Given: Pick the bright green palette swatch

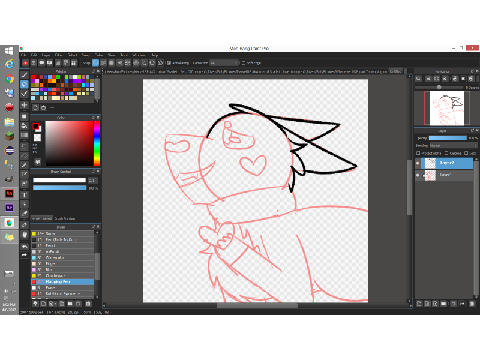Looking at the screenshot, I should pyautogui.click(x=58, y=77).
